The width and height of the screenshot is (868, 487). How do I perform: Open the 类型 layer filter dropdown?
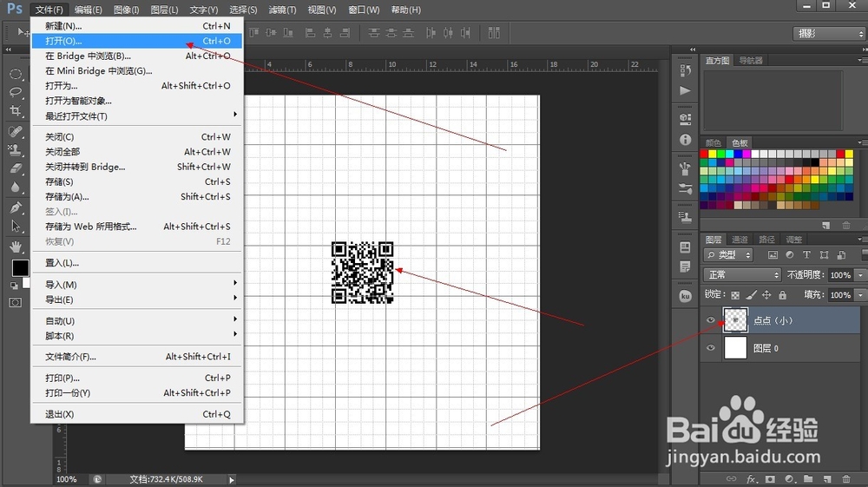pyautogui.click(x=728, y=255)
